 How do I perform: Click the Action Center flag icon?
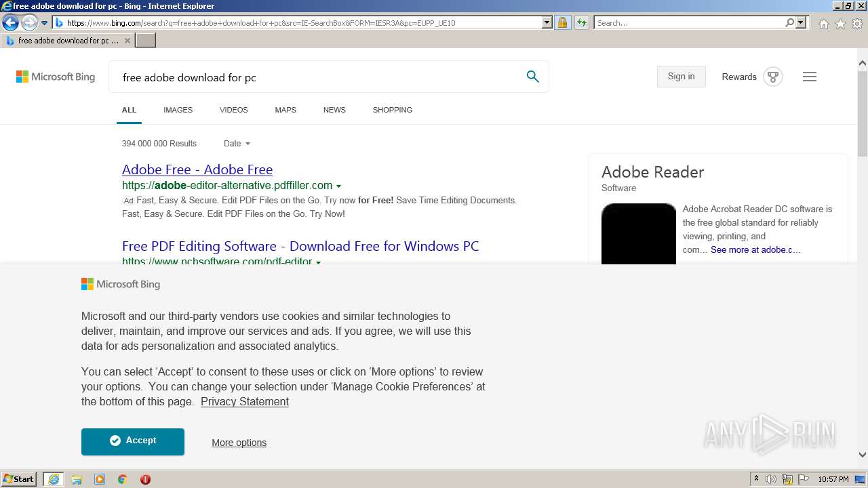coord(804,479)
